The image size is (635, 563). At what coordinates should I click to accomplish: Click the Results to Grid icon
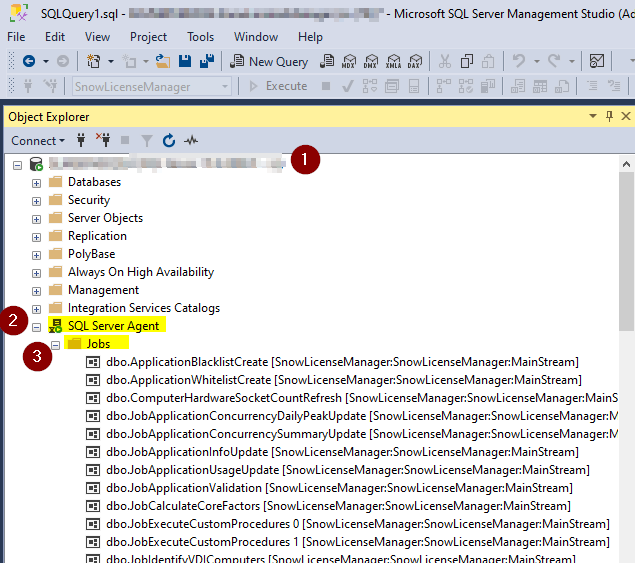pos(540,86)
